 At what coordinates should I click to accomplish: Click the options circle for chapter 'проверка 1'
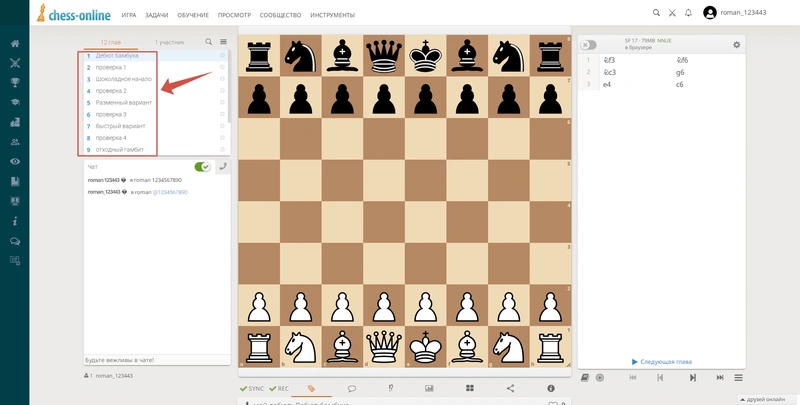[x=222, y=67]
